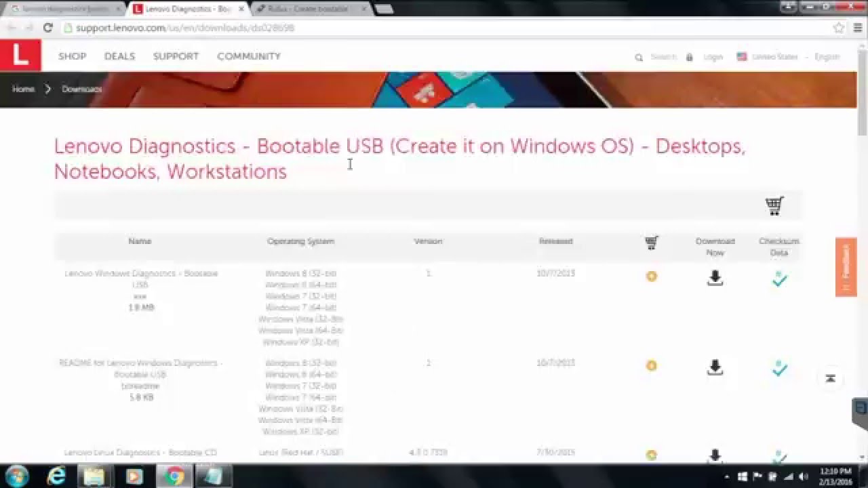This screenshot has width=868, height=488.
Task: Click the search magnifier icon in site header
Action: click(x=639, y=58)
